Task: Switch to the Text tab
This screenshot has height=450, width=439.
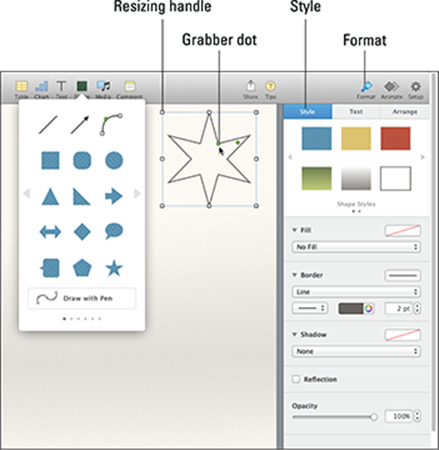Action: [x=356, y=112]
